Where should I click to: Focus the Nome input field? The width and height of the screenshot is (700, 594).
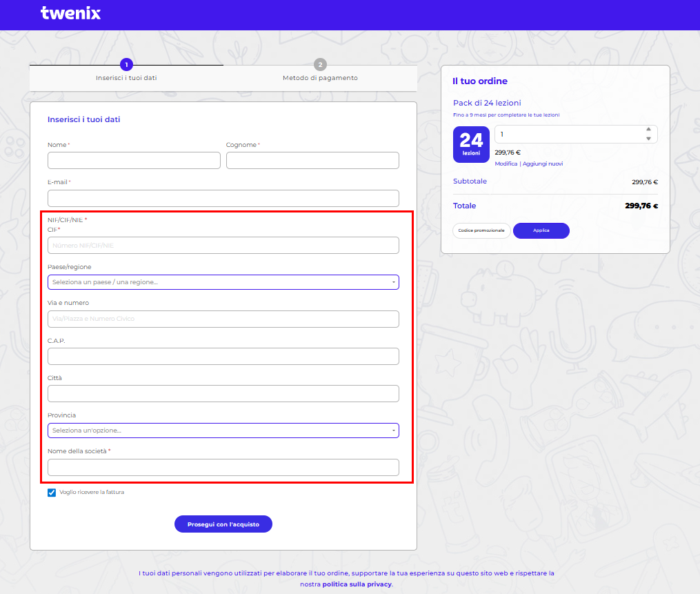coord(134,161)
